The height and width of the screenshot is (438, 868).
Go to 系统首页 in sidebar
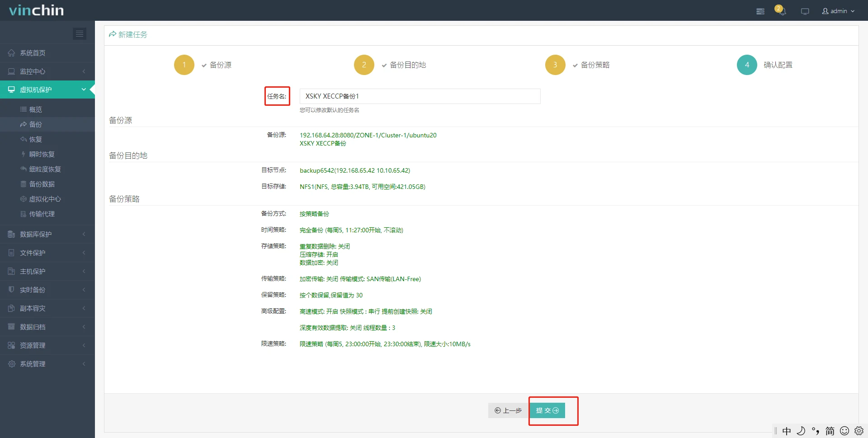pos(47,53)
